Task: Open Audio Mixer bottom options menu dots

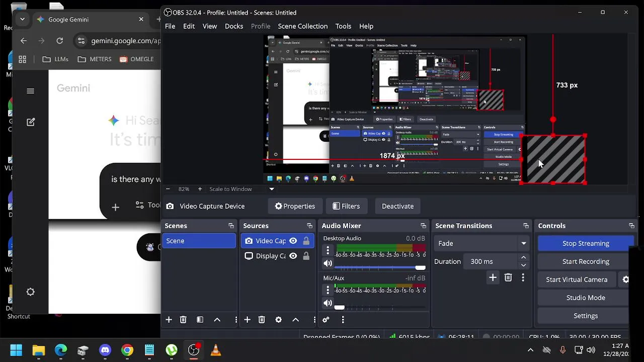Action: click(x=343, y=320)
